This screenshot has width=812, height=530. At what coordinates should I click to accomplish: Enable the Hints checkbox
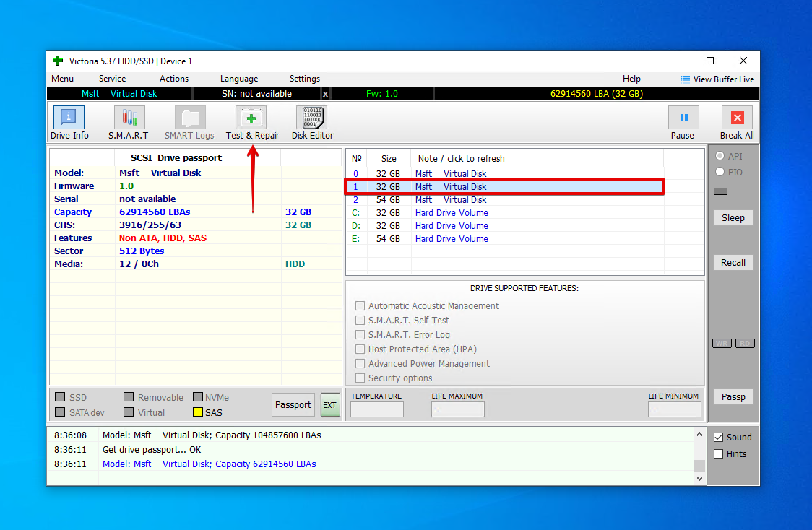click(x=718, y=454)
